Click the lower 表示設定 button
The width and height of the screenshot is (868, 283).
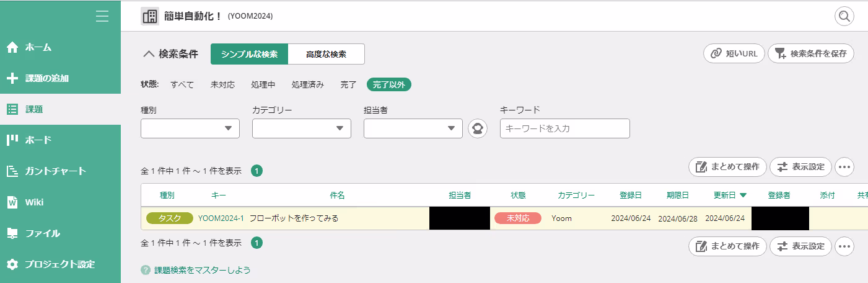[800, 246]
